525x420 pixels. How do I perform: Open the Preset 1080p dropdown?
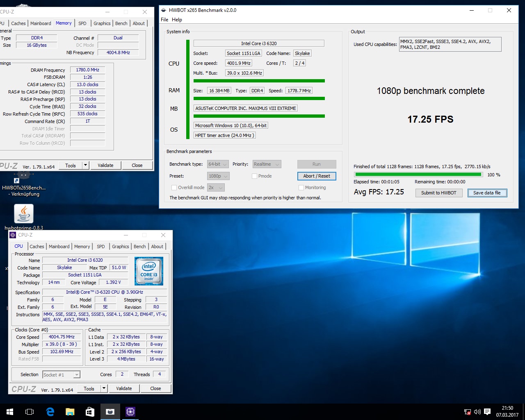click(x=218, y=176)
